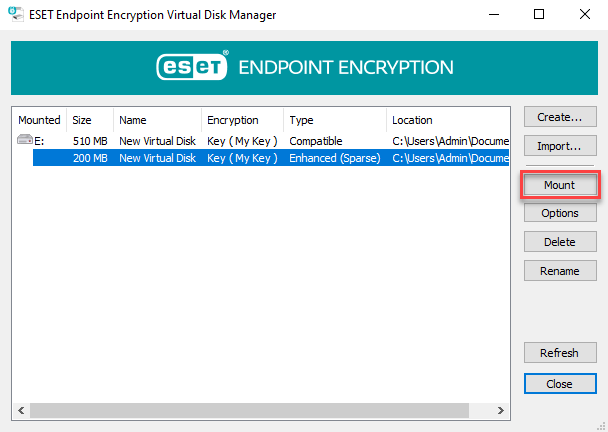Select the 200 MB Enhanced (Sparse) disk row
This screenshot has width=608, height=432.
pyautogui.click(x=271, y=158)
